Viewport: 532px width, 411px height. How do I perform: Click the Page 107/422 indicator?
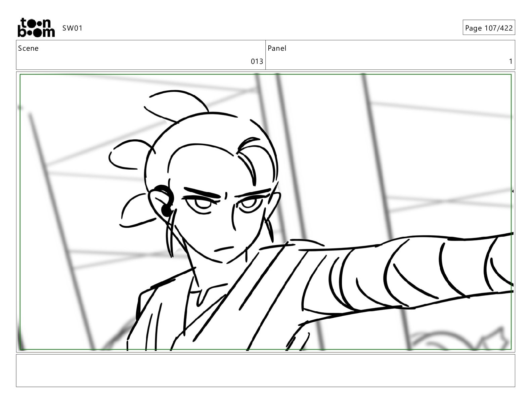tap(489, 28)
